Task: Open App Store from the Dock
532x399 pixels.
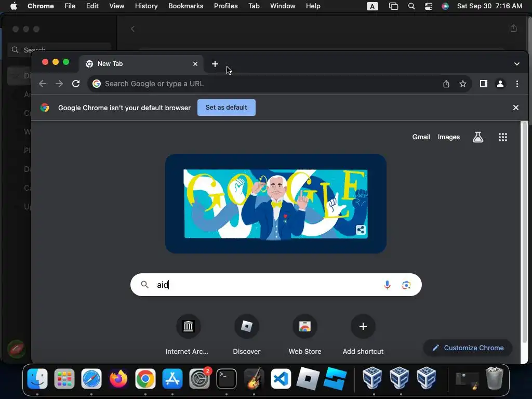Action: [x=172, y=379]
